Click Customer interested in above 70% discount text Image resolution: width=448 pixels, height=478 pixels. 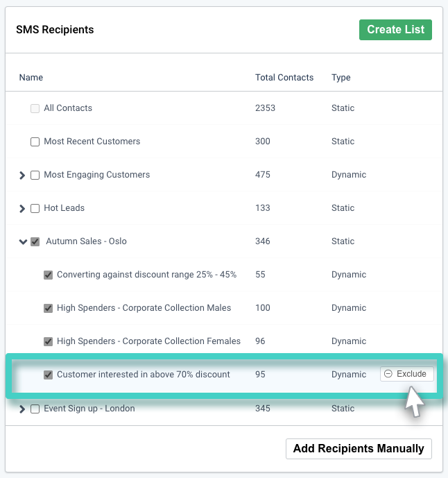144,374
